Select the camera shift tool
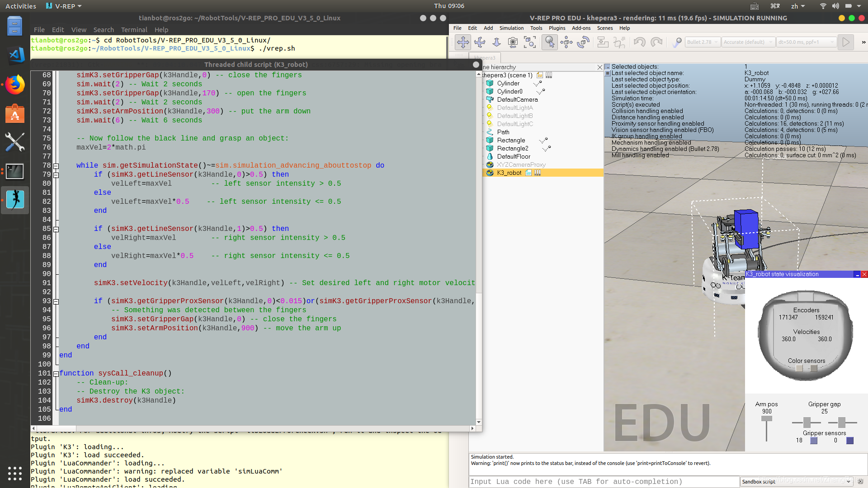This screenshot has height=488, width=868. pyautogui.click(x=496, y=42)
